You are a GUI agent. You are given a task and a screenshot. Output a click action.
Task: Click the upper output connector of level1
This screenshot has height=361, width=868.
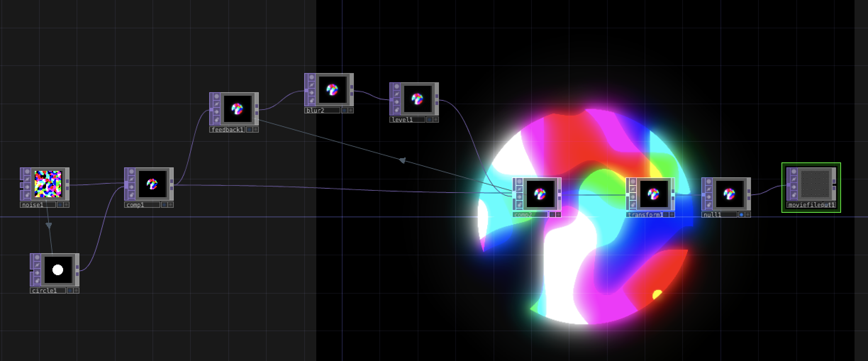pyautogui.click(x=437, y=96)
